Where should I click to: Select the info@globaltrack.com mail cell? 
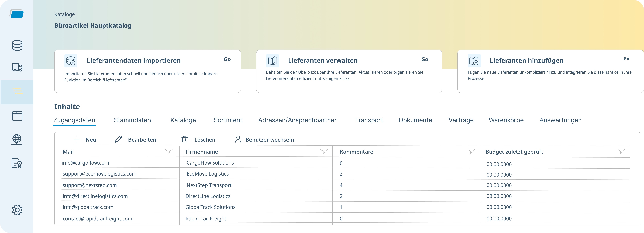[x=88, y=207]
